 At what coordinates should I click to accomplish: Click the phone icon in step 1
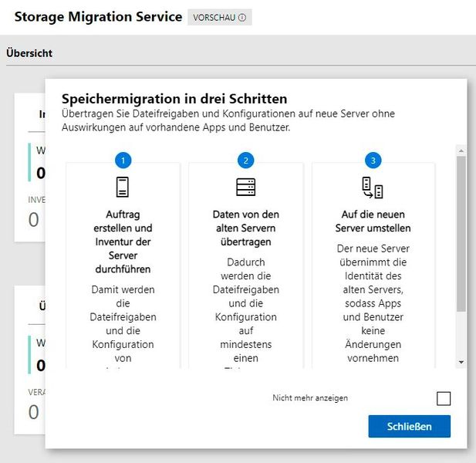pyautogui.click(x=123, y=187)
